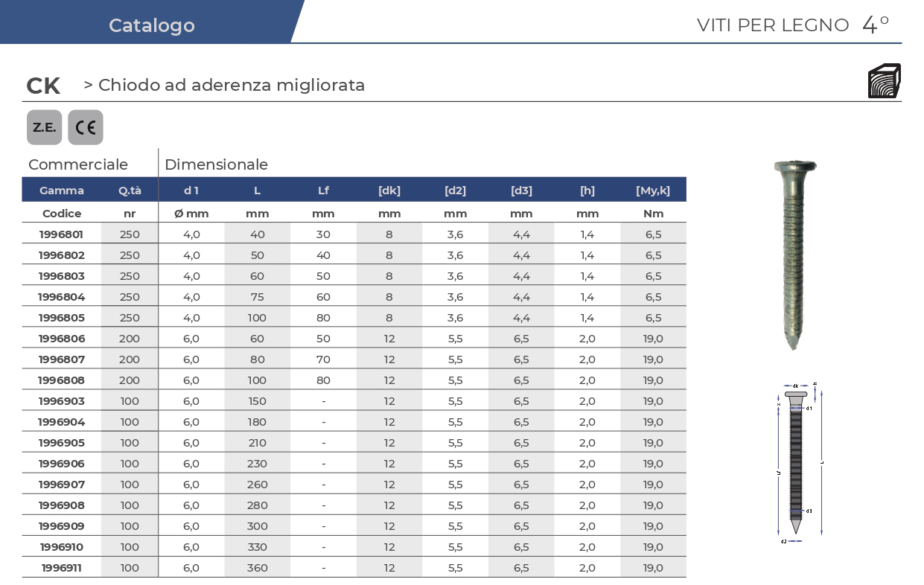The width and height of the screenshot is (924, 585).
Task: Select product code 1996911
Action: click(62, 568)
